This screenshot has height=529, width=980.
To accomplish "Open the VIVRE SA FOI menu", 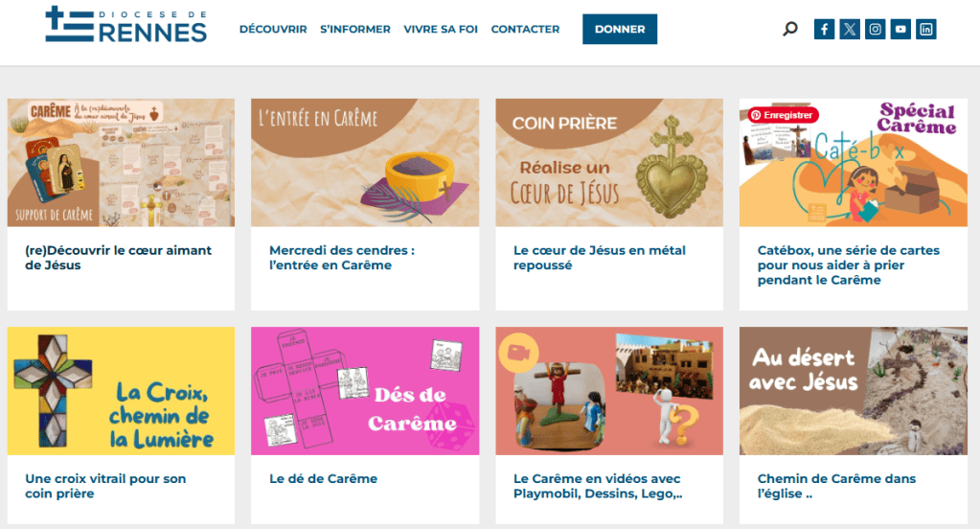I will tap(441, 29).
